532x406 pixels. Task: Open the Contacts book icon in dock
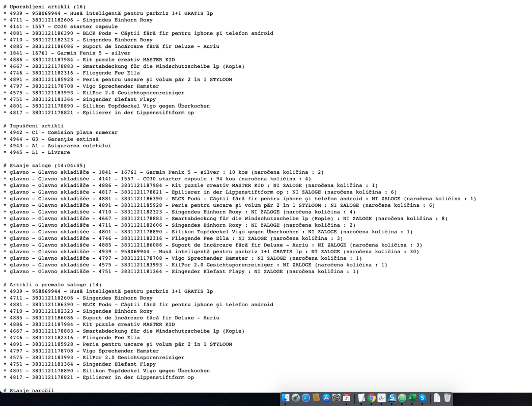pyautogui.click(x=316, y=398)
